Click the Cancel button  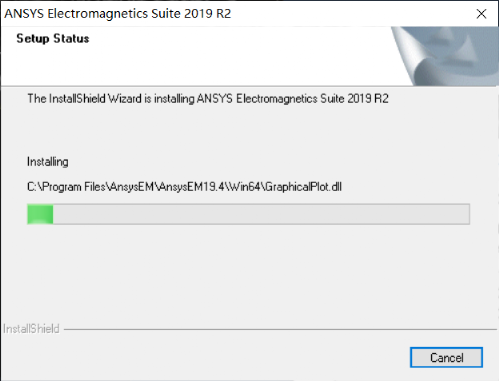pyautogui.click(x=446, y=357)
